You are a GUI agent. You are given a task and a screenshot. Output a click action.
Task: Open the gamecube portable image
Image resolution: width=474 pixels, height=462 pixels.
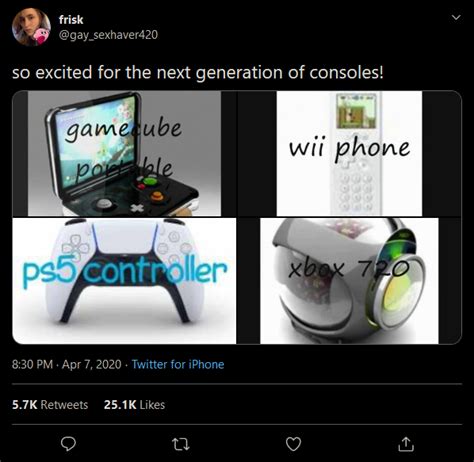click(x=124, y=153)
